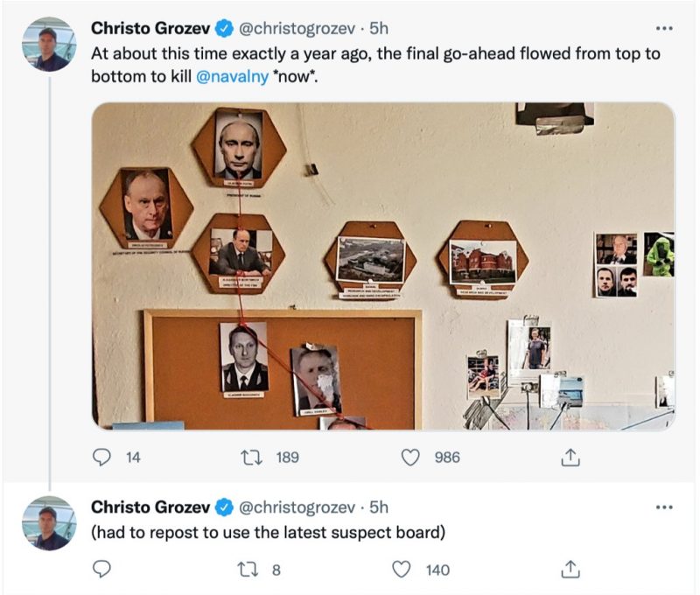The width and height of the screenshot is (700, 595).
Task: Click the 5h timestamp on first tweet
Action: tap(379, 29)
